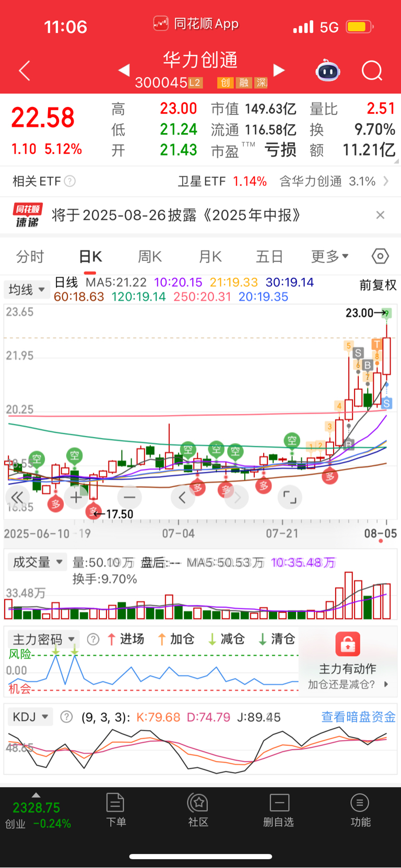The image size is (401, 868).
Task: Open the 主力密码 indicator dropdown
Action: tap(43, 639)
